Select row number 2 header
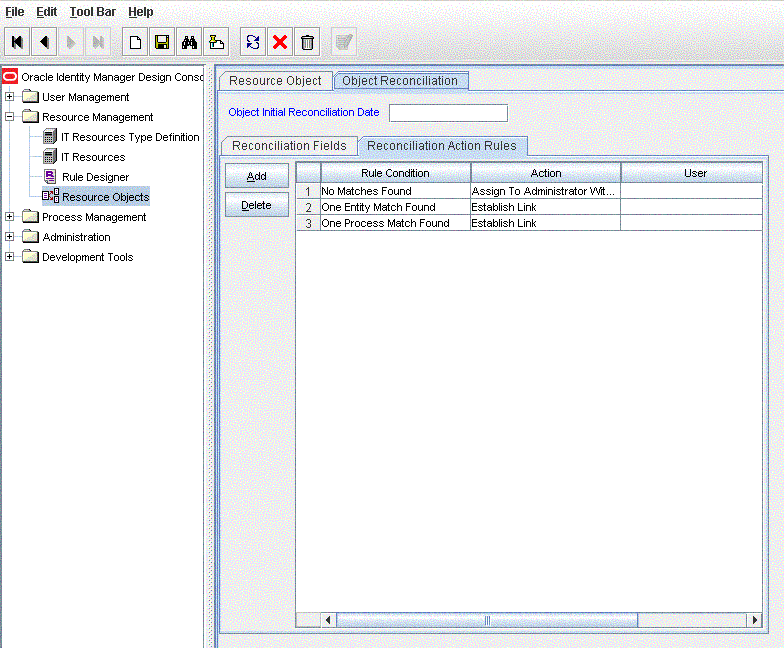Viewport: 784px width, 648px height. 308,207
